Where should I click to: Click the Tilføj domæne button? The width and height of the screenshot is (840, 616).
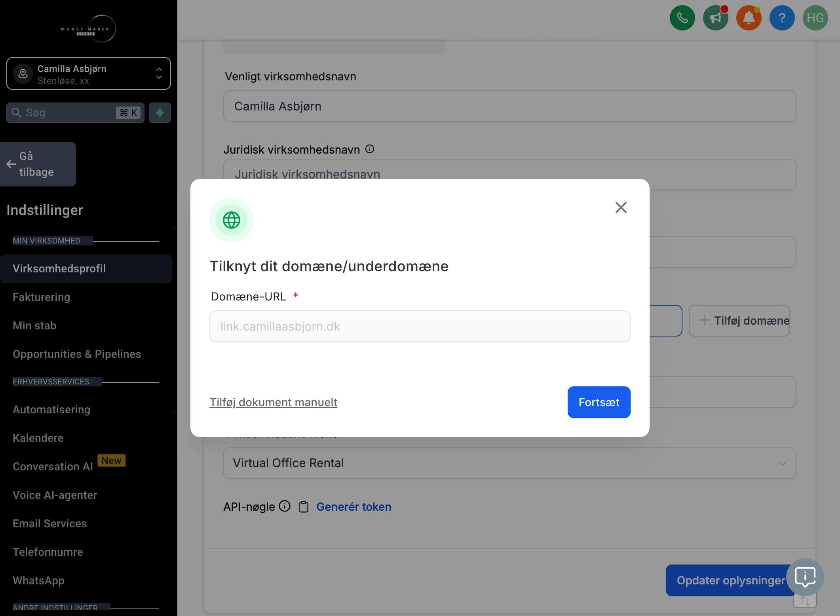click(739, 321)
